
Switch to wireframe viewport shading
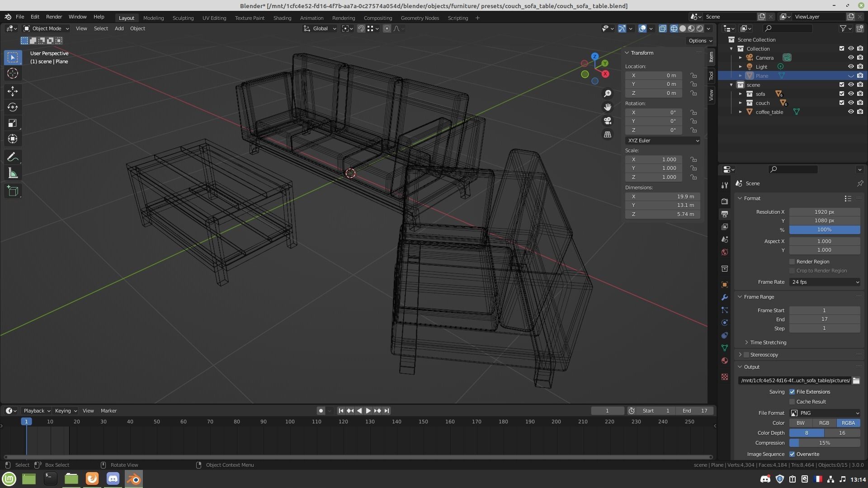click(674, 28)
